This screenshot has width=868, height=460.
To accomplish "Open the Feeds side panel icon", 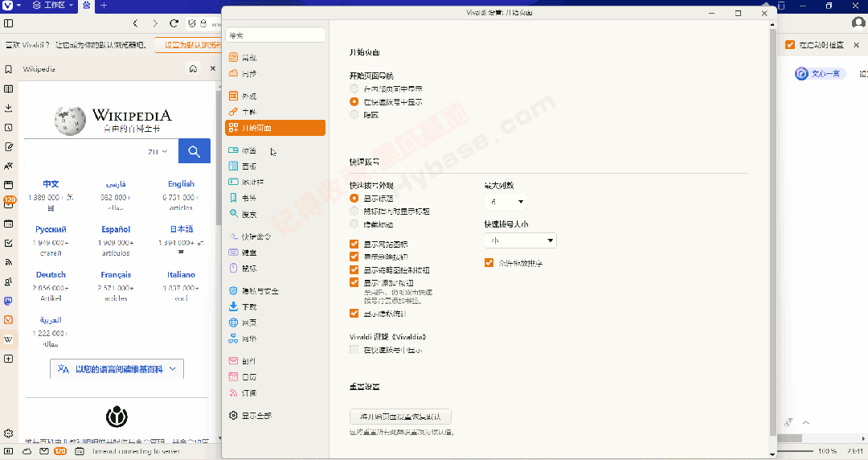I will click(x=8, y=262).
